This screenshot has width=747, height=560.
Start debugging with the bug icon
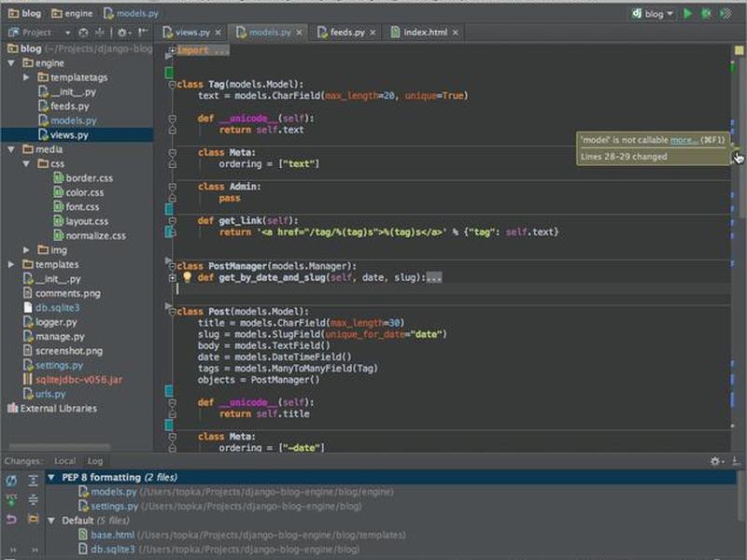pos(706,13)
